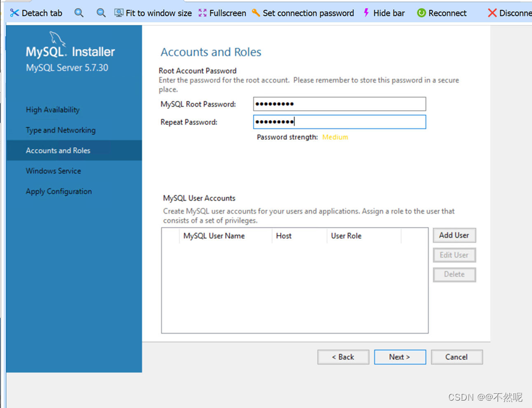Click the Reconnect label
This screenshot has width=532, height=408.
[x=448, y=13]
